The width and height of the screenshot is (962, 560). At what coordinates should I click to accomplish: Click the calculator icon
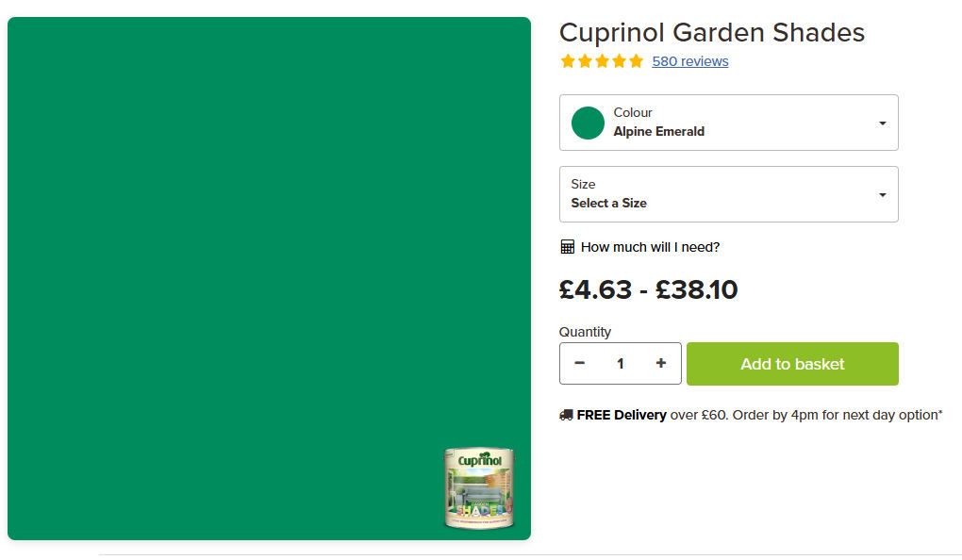[x=567, y=247]
